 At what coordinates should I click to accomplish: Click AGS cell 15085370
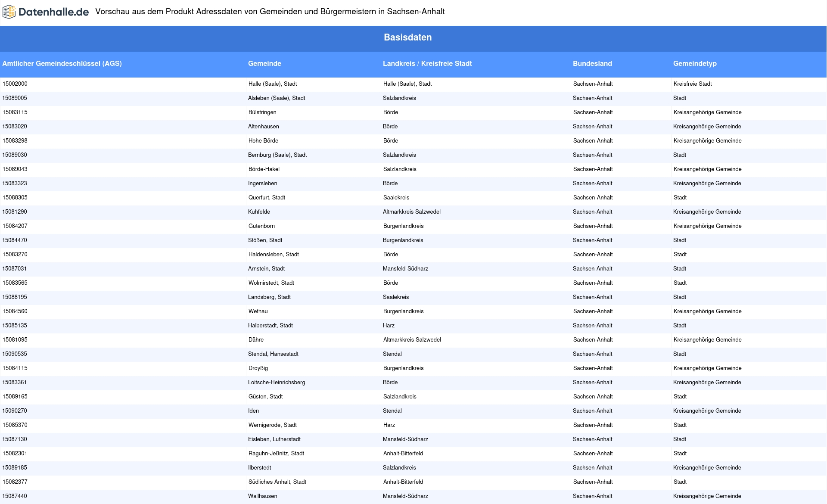(15, 425)
